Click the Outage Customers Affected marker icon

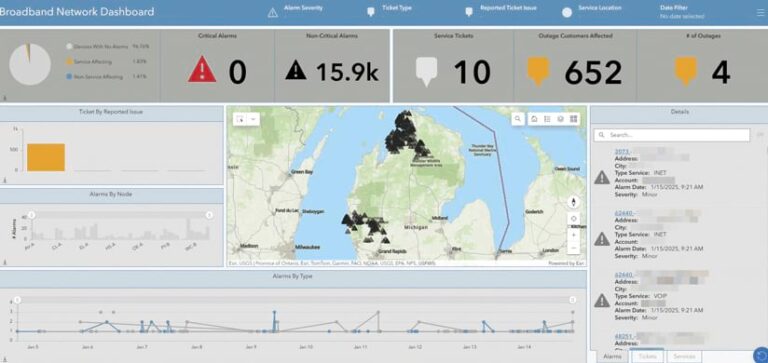[x=538, y=72]
